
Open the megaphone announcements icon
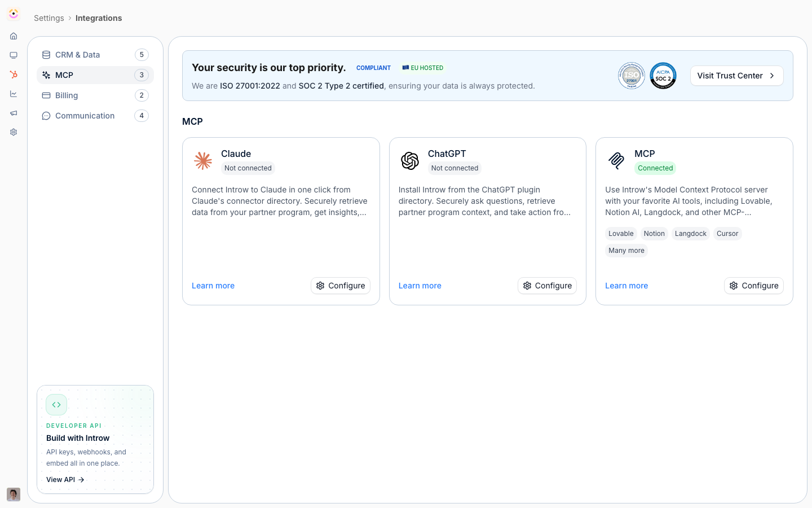pyautogui.click(x=14, y=113)
